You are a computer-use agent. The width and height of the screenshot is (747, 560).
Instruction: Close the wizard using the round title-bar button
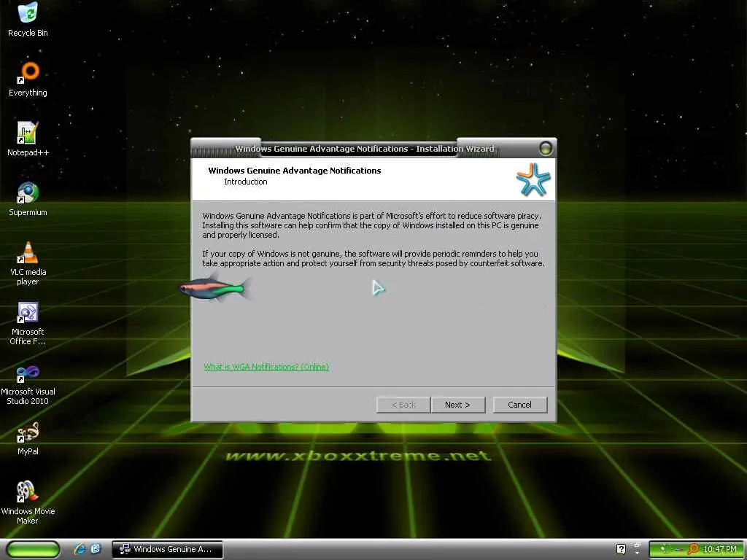[546, 149]
